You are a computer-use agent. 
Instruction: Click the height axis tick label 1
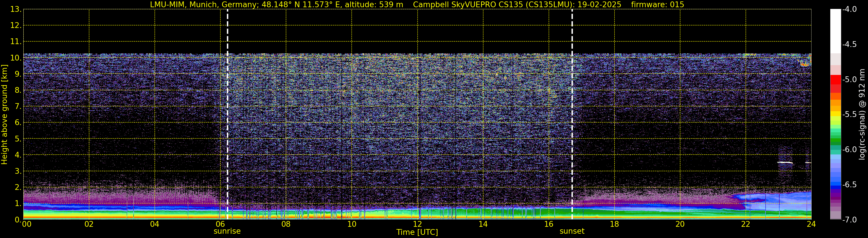tap(18, 204)
